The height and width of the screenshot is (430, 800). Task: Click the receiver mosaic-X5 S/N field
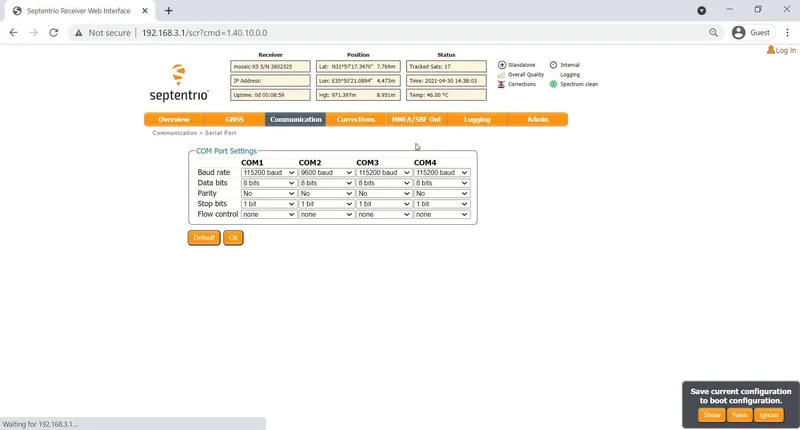(x=270, y=66)
